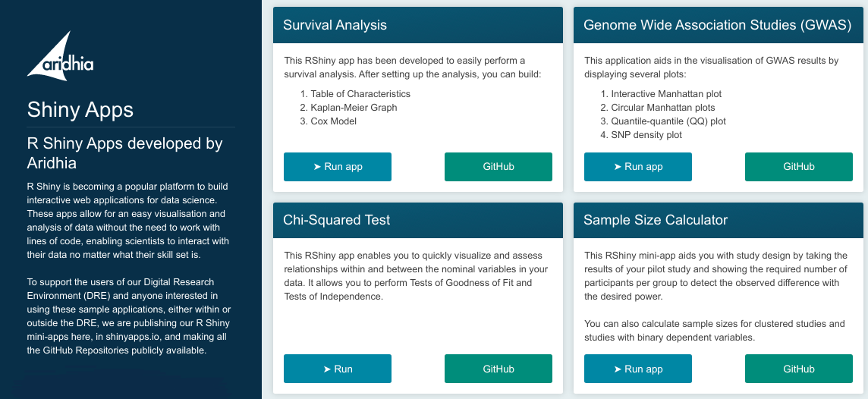Click the Shiny Apps sidebar heading
Image resolution: width=868 pixels, height=399 pixels.
point(80,109)
